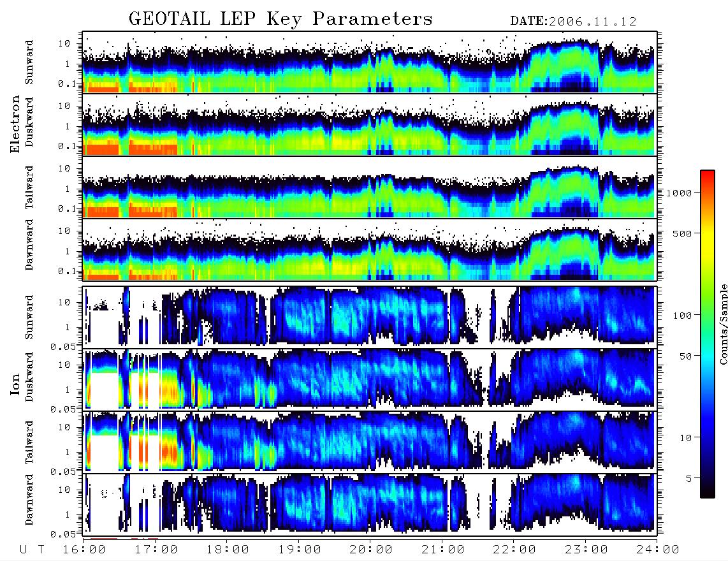Click the Ion Dawnward spectrogram panel

370,504
